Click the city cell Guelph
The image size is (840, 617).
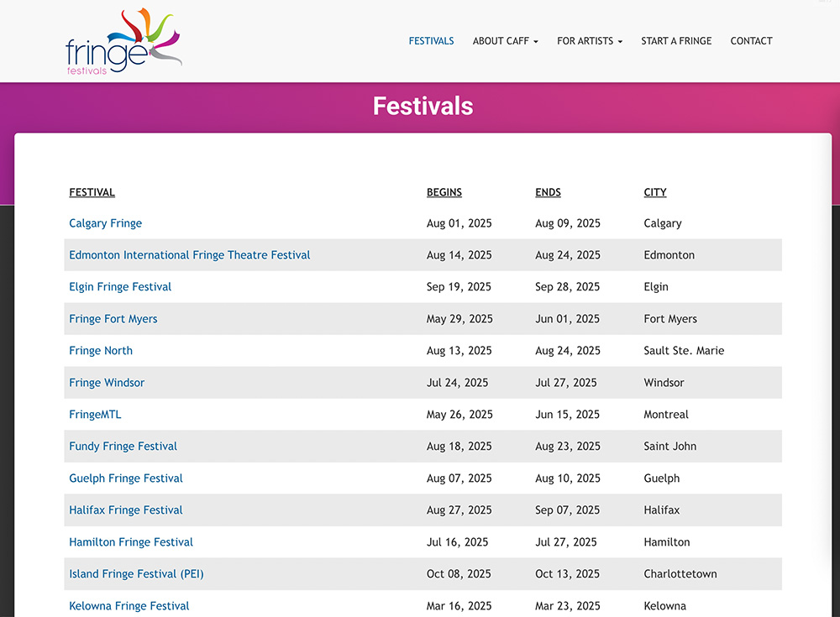point(662,478)
